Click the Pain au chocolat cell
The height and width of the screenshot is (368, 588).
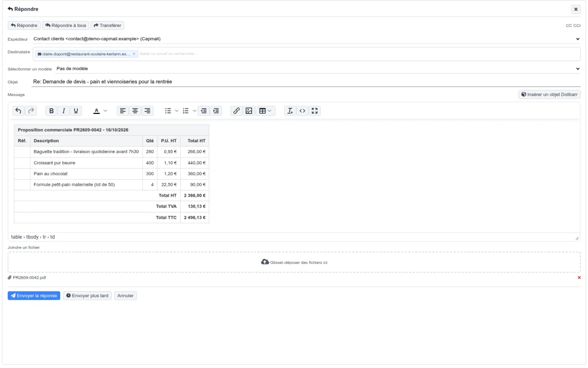click(86, 174)
